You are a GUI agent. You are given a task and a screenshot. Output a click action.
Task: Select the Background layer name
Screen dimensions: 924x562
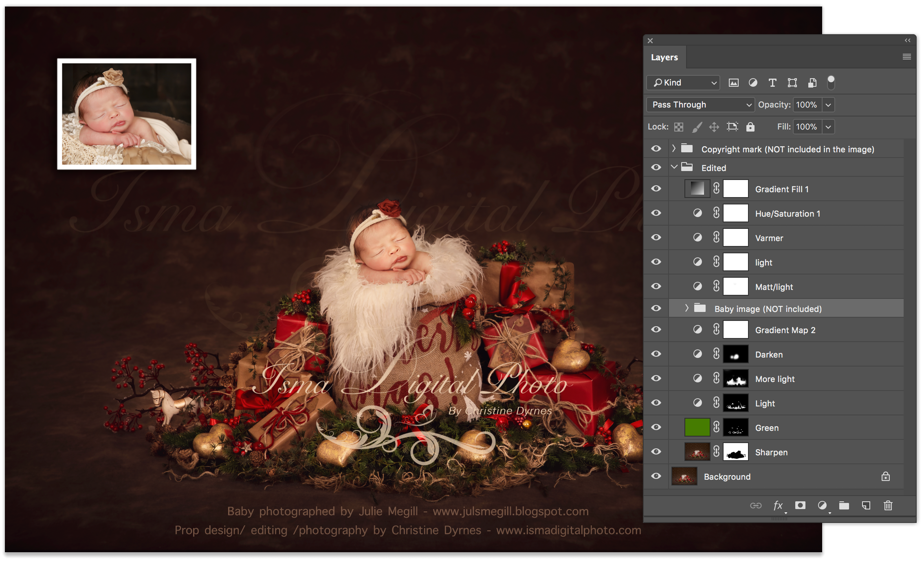727,476
